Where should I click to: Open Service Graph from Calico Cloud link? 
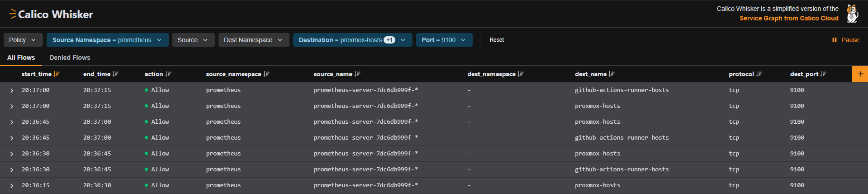tap(789, 18)
